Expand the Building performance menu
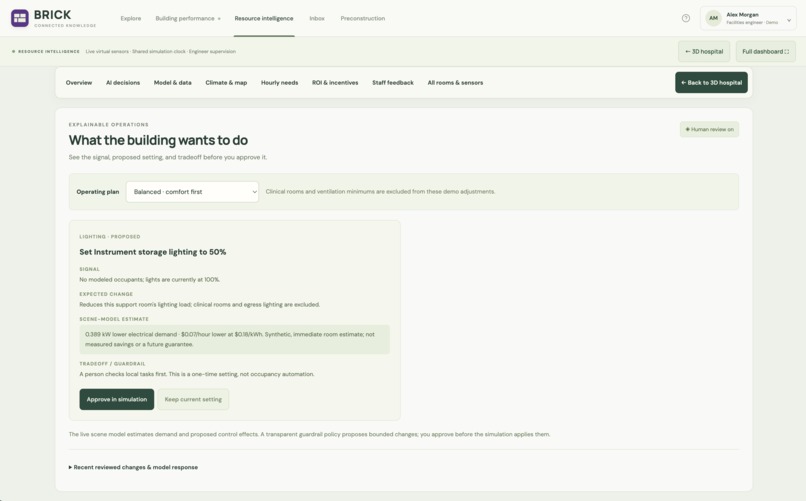This screenshot has width=806, height=501. click(188, 18)
